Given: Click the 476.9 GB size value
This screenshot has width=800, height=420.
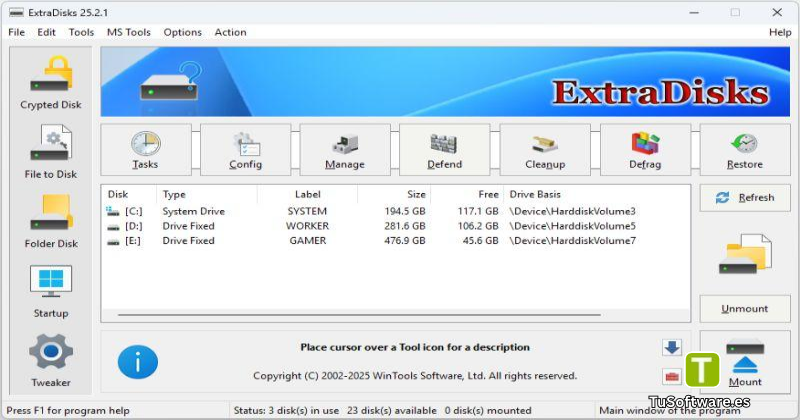Looking at the screenshot, I should click(x=405, y=241).
